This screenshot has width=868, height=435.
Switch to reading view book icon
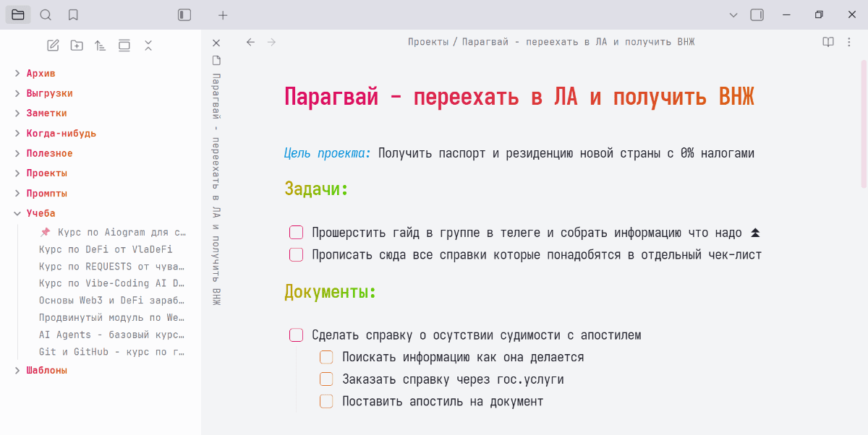coord(828,42)
